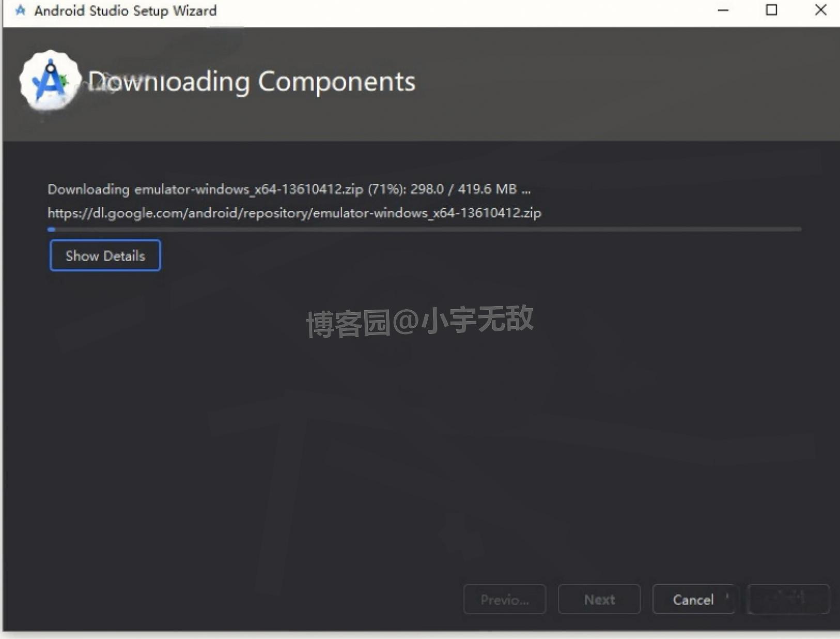This screenshot has height=639, width=840.
Task: Click the Android Studio Setup Wizard title text
Action: coord(126,10)
